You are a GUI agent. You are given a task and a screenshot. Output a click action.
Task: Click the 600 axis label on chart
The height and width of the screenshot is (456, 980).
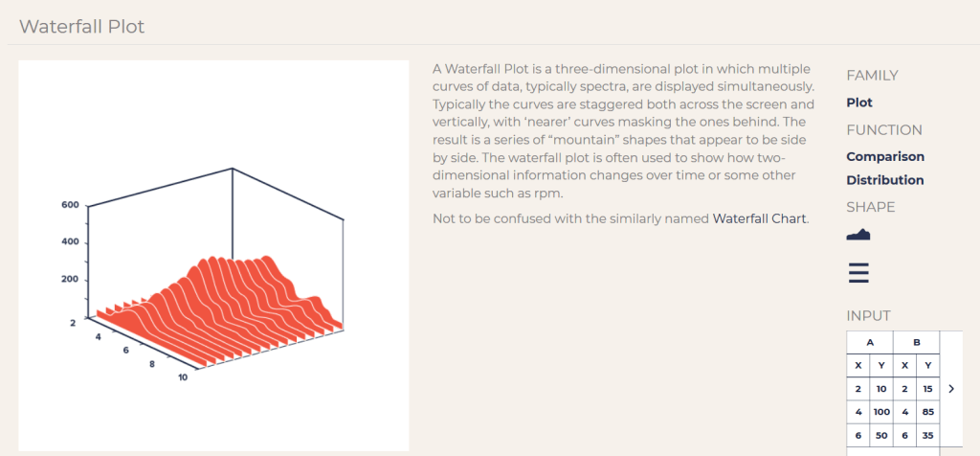coord(70,205)
